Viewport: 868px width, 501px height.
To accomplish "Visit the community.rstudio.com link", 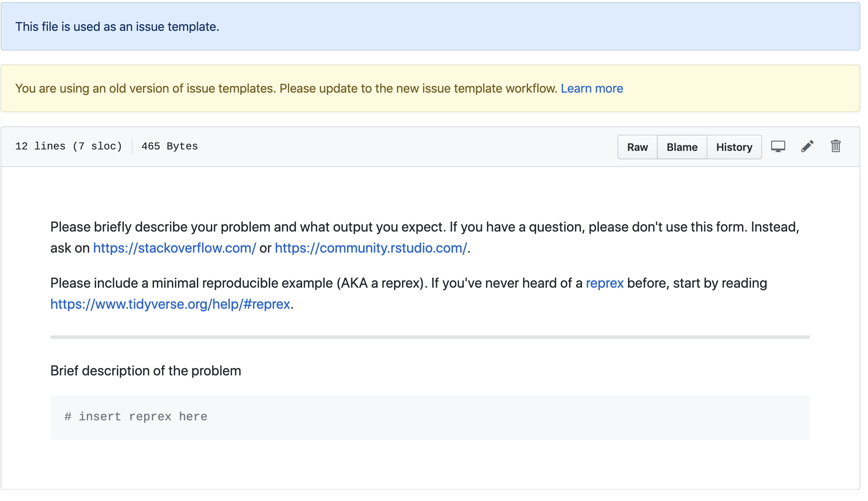I will pos(370,248).
